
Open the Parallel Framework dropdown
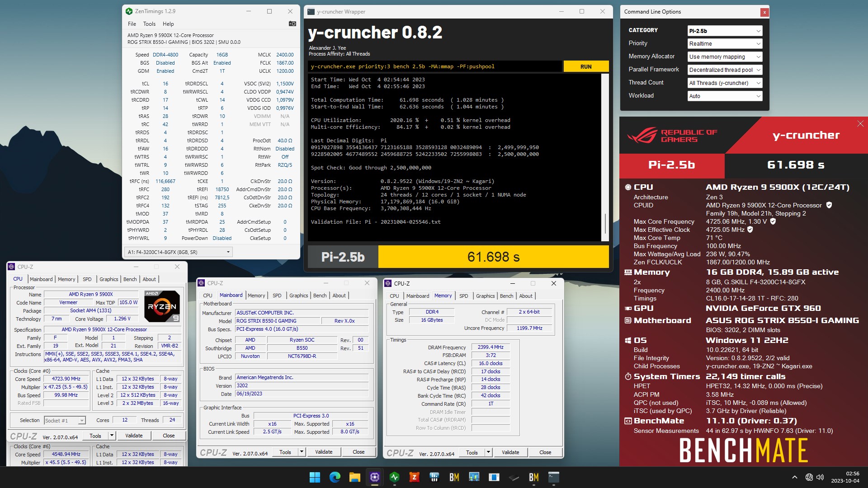725,70
